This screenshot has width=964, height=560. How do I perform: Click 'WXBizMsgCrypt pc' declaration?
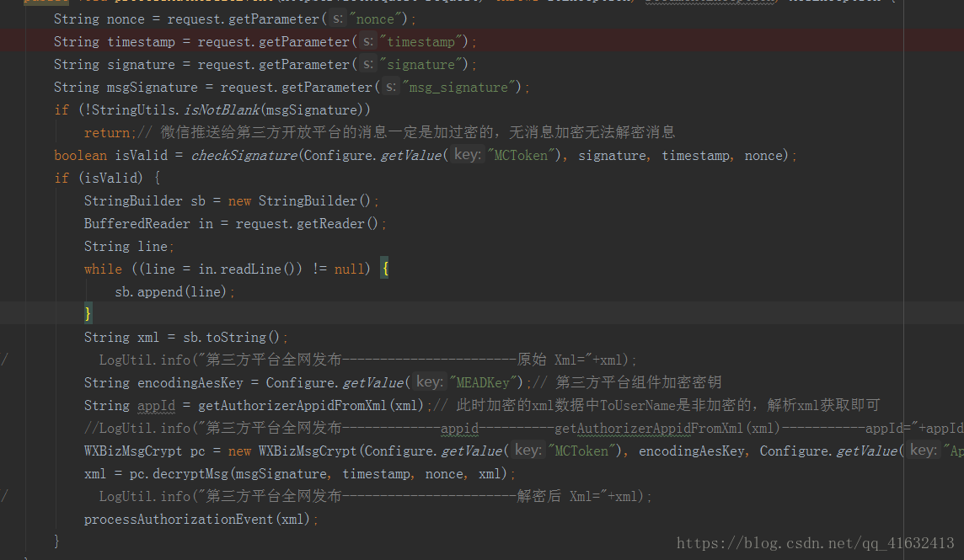click(144, 451)
